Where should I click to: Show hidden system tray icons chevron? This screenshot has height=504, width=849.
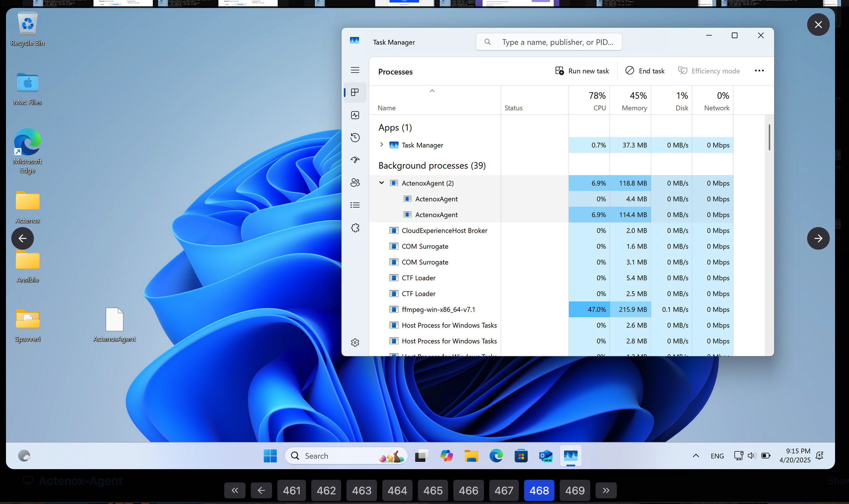[x=696, y=456]
